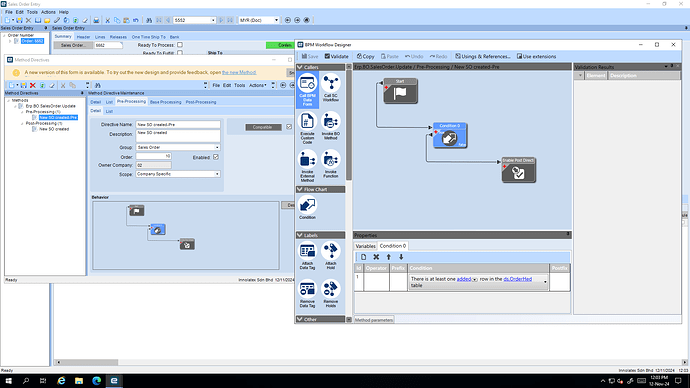Select the Condition flow chart icon
690x388 pixels.
[307, 208]
